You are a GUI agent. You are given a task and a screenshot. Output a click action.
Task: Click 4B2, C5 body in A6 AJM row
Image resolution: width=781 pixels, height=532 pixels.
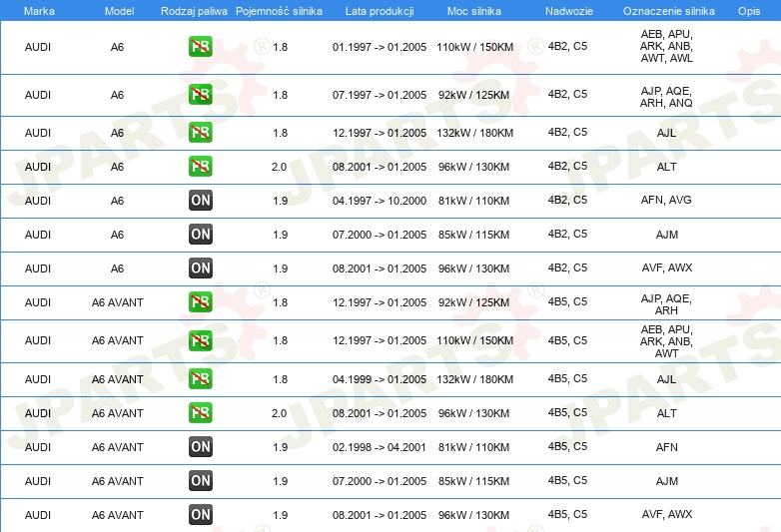[x=567, y=234]
